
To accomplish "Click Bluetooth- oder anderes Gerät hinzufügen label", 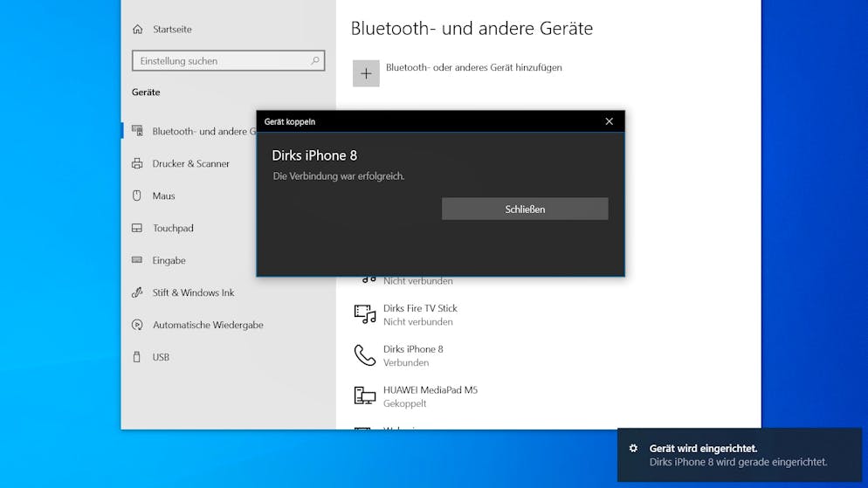I will [474, 67].
